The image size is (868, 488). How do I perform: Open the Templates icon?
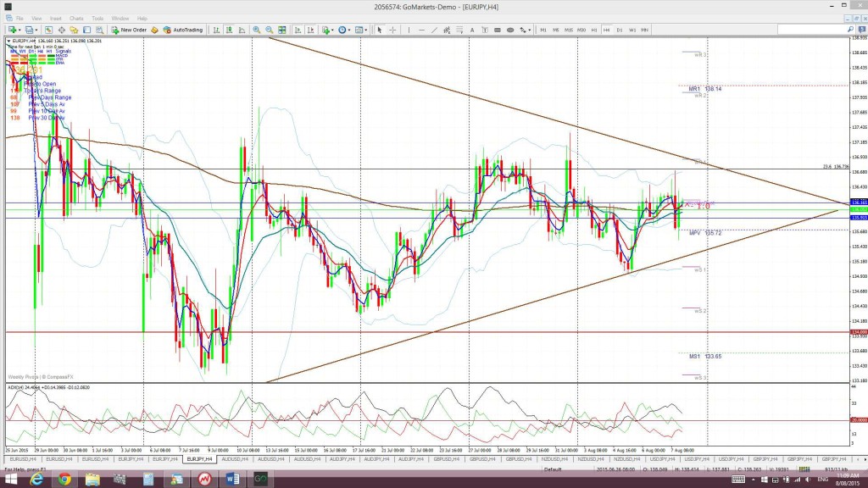[x=359, y=30]
